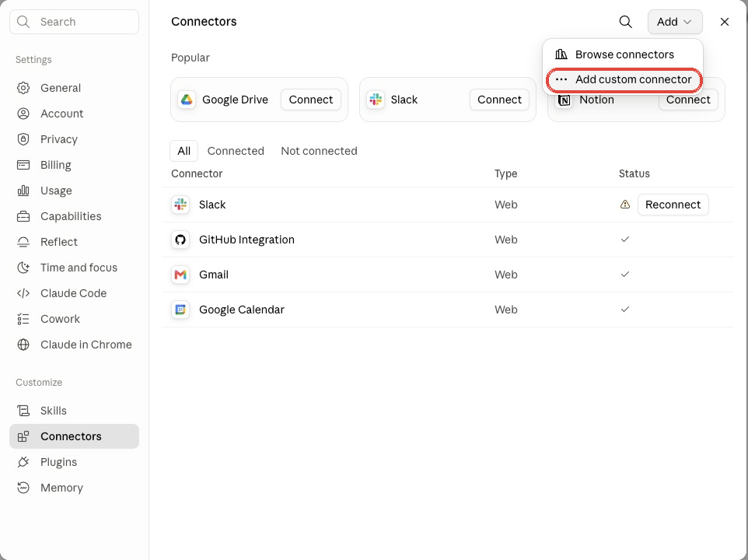Click the Usage bar chart icon

[23, 191]
